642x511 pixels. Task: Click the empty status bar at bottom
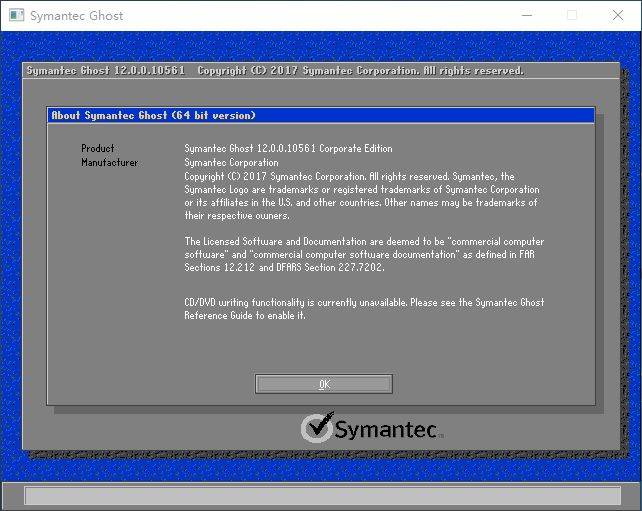coord(320,495)
